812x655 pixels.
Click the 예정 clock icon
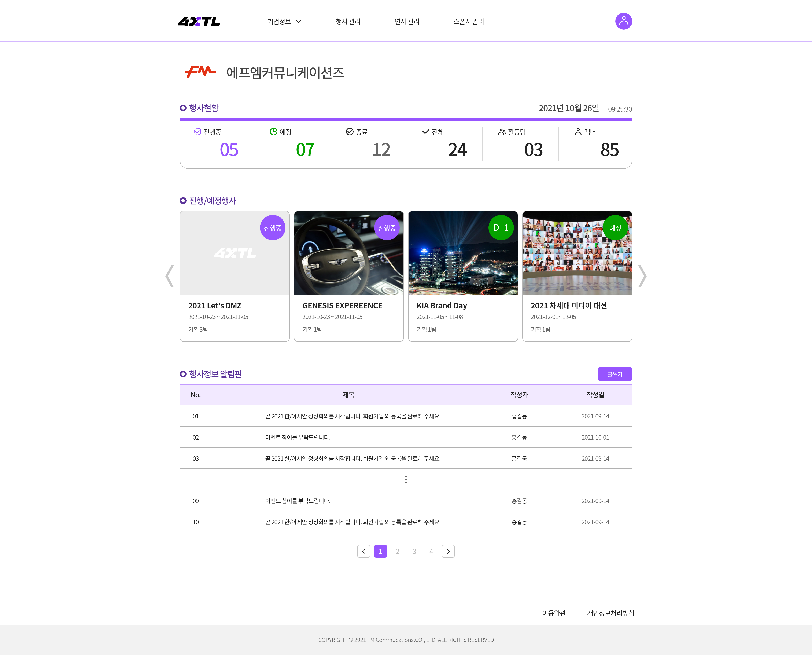[273, 132]
